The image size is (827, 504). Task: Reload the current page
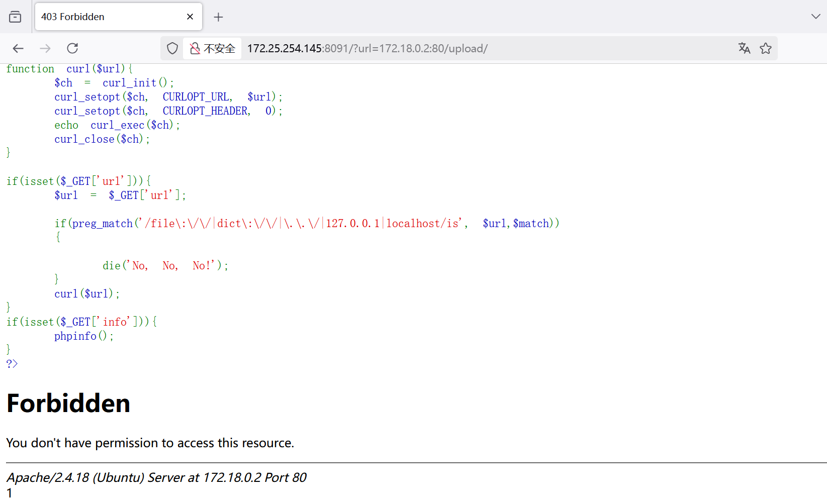click(72, 48)
